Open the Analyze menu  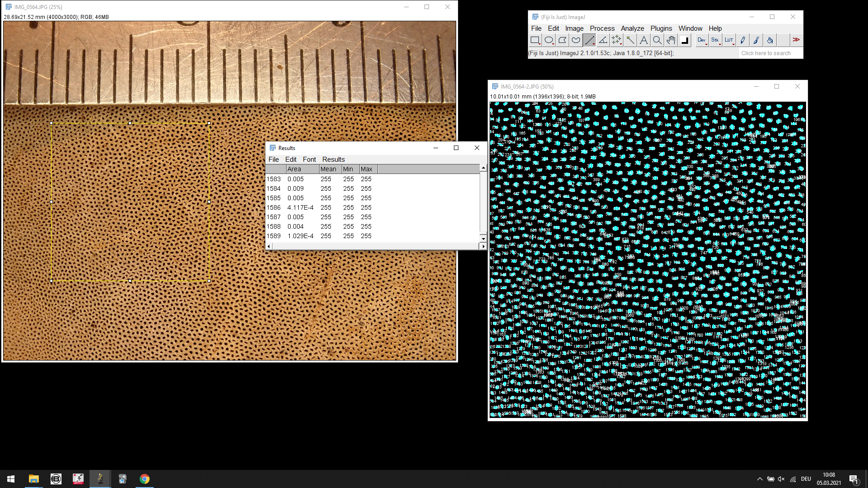point(632,28)
